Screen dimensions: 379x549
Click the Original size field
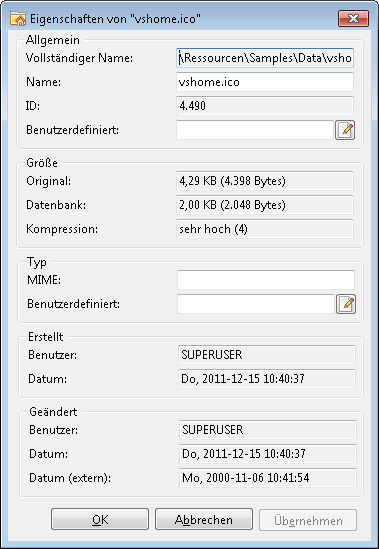pos(265,181)
